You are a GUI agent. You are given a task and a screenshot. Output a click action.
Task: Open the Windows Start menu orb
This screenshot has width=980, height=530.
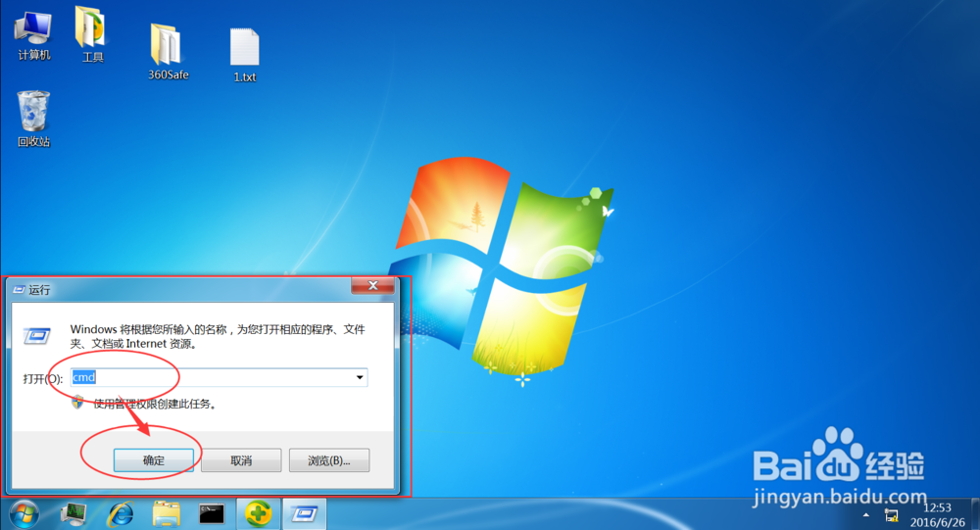24,514
